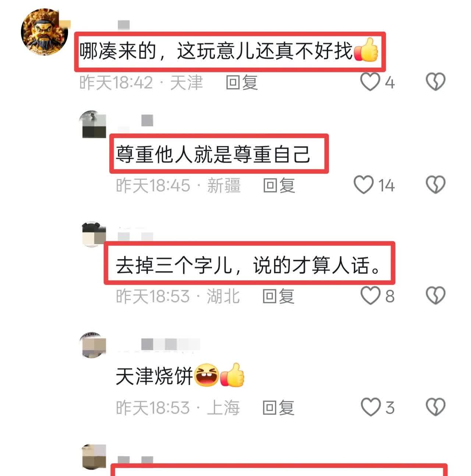Open avatar of the 去掉三个字儿 commenter

(93, 234)
